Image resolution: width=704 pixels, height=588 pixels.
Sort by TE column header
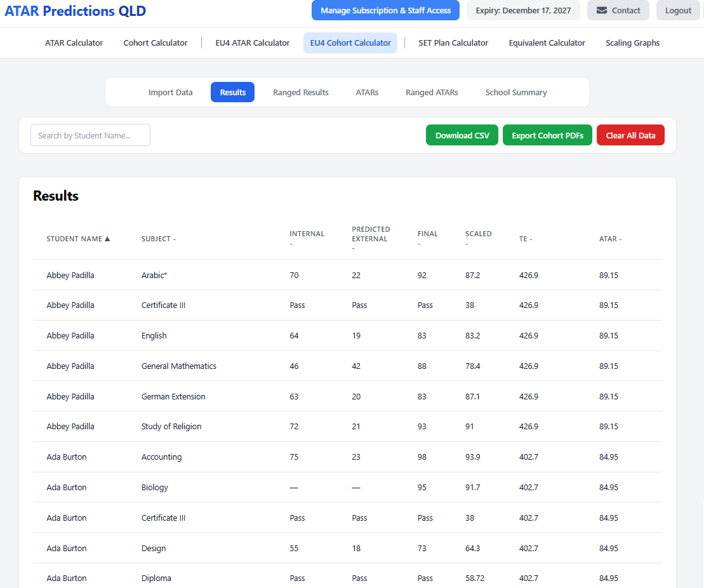pos(526,239)
